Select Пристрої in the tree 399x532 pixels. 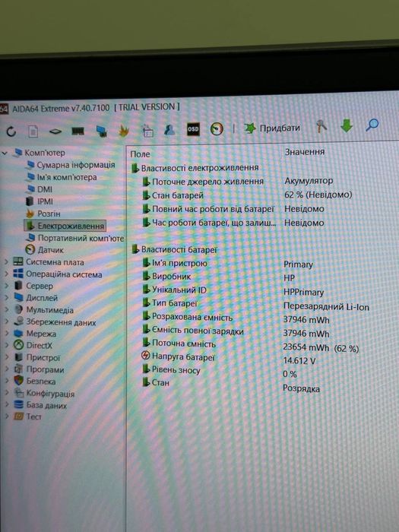(43, 358)
